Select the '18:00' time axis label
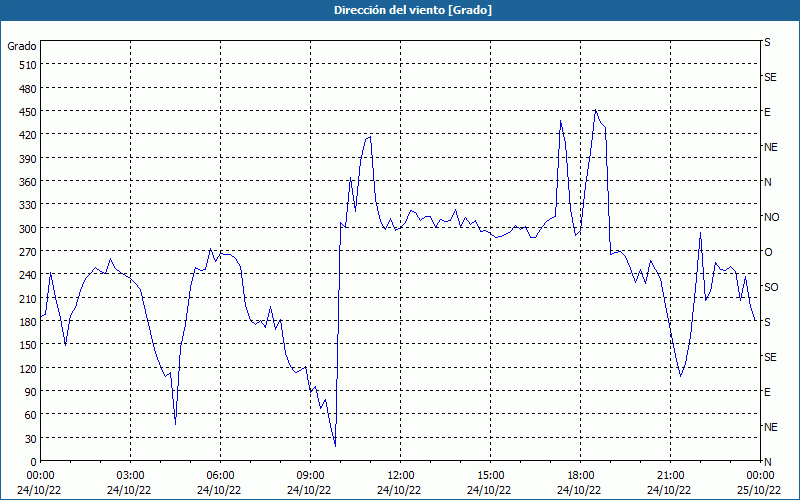The width and height of the screenshot is (800, 500). pyautogui.click(x=581, y=476)
